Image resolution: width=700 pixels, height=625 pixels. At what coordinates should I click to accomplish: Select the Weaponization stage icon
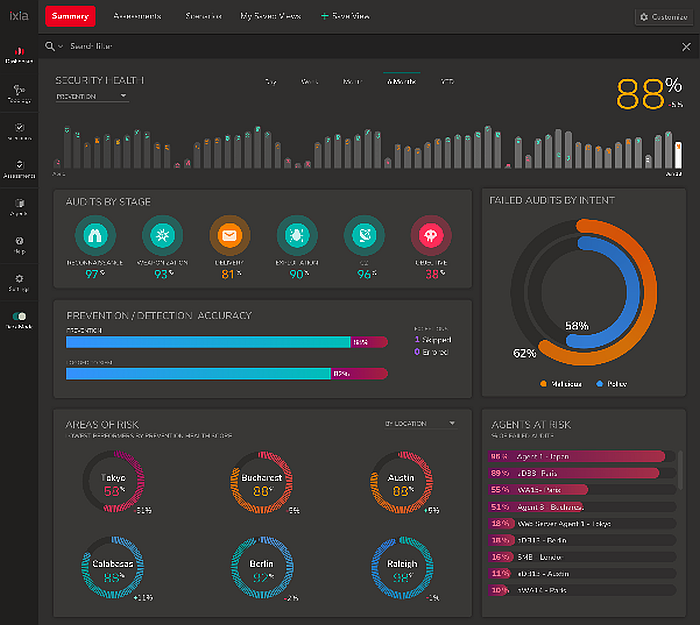click(161, 236)
